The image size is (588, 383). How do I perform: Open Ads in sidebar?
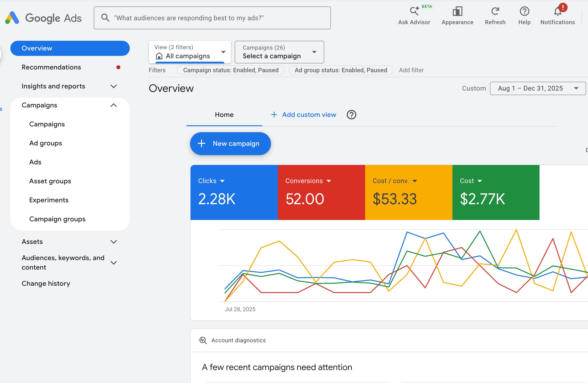35,162
